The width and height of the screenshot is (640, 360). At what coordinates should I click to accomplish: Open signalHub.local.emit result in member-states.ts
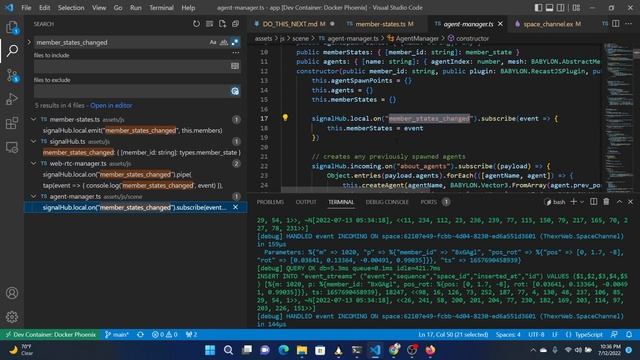point(133,130)
